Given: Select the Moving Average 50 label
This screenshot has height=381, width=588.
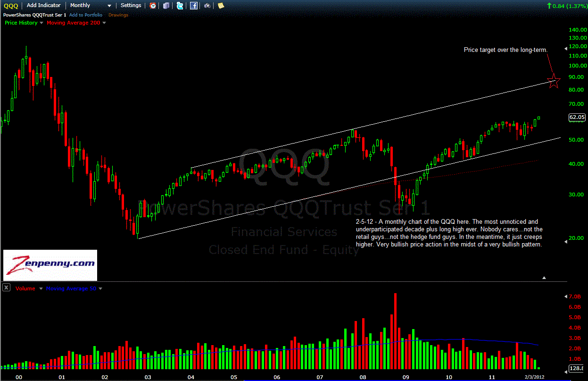Looking at the screenshot, I should [71, 288].
